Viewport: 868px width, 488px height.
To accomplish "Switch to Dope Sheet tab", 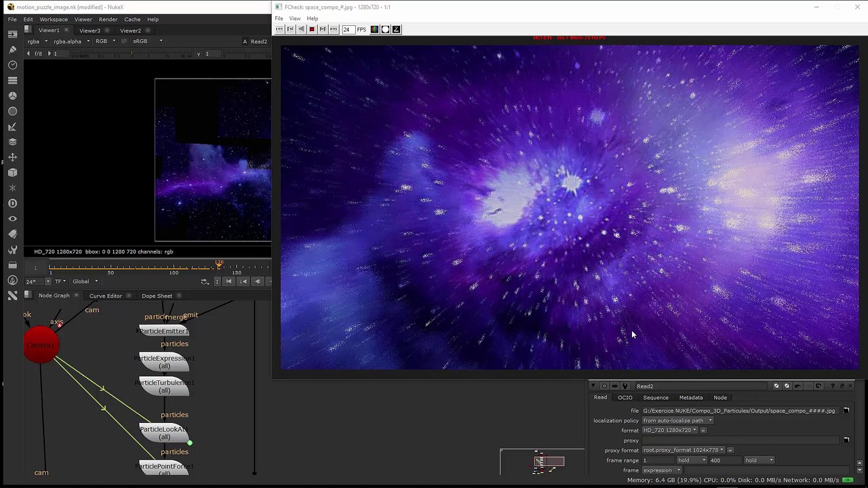I will [157, 296].
